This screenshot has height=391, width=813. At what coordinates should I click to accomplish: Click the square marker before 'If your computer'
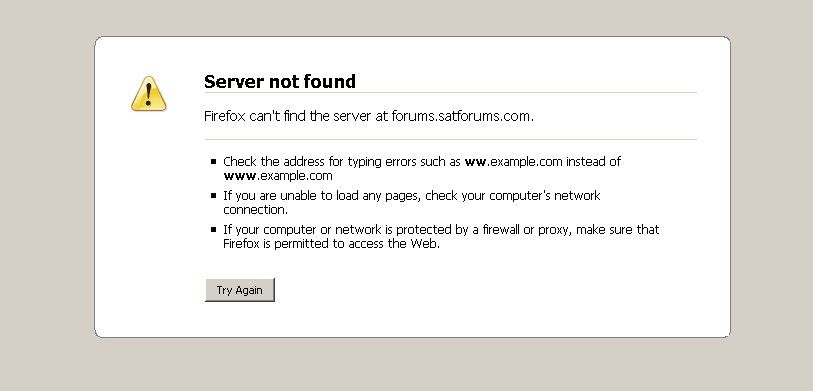[x=214, y=229]
